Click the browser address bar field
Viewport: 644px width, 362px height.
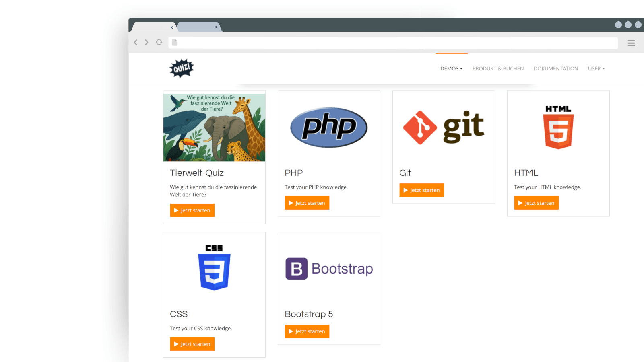tap(393, 43)
